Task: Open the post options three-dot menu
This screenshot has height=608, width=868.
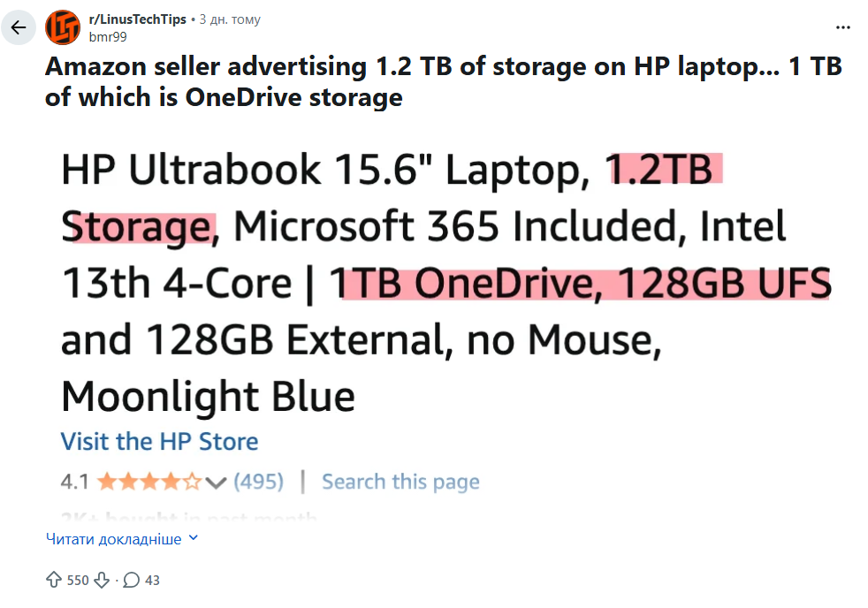Action: click(x=842, y=27)
